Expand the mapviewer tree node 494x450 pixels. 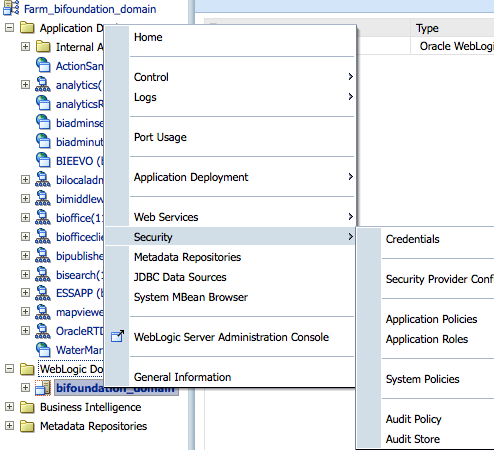point(25,311)
